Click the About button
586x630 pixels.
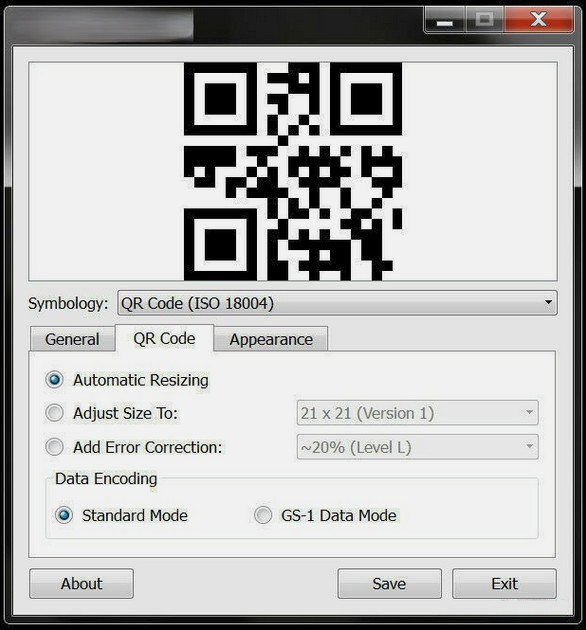pos(82,583)
